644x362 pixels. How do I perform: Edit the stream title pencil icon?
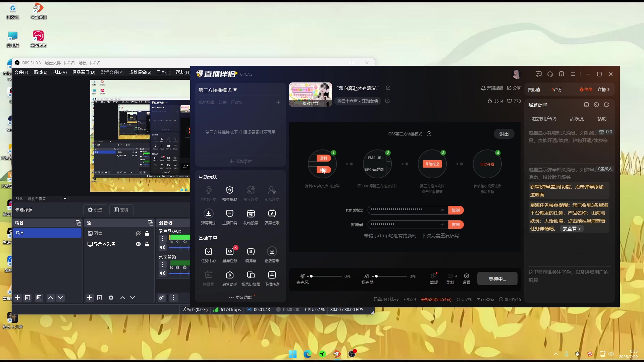tap(388, 88)
